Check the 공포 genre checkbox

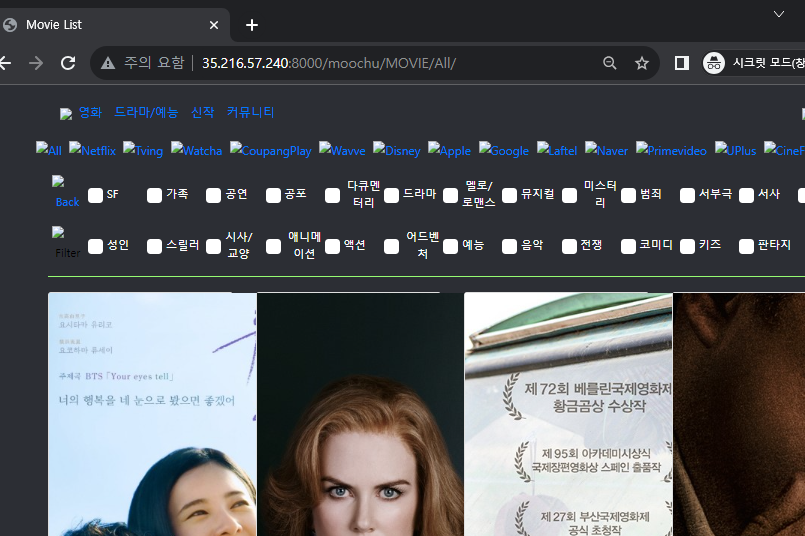point(274,195)
